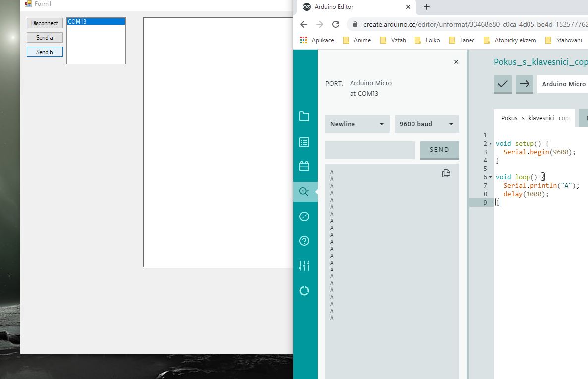Expand the Newline line-ending dropdown
The image size is (588, 379).
pos(357,124)
